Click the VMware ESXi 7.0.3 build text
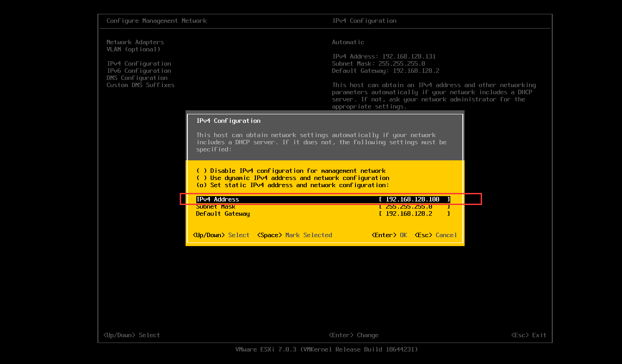The width and height of the screenshot is (622, 364). click(x=327, y=349)
